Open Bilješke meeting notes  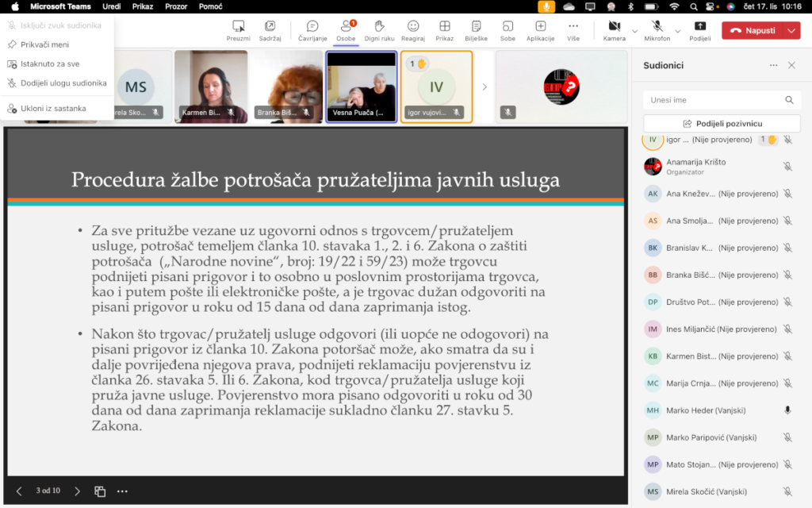coord(476,31)
